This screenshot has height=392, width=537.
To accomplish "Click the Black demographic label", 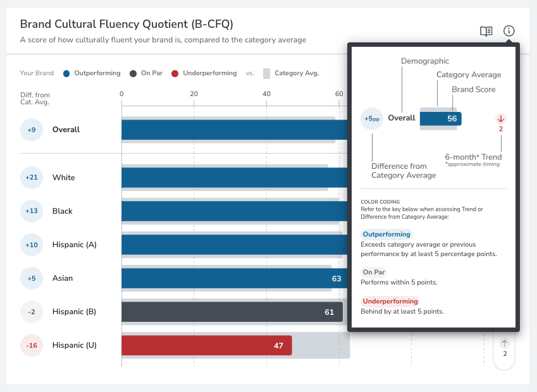I will point(63,211).
